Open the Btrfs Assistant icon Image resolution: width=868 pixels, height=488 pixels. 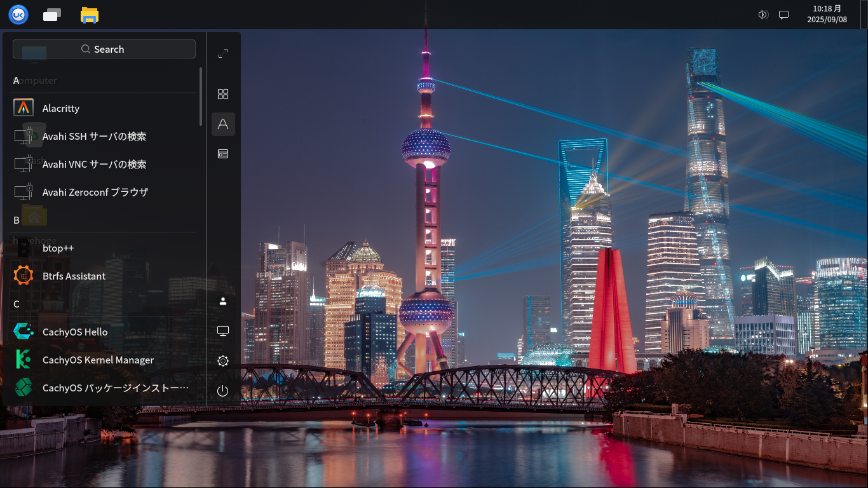coord(24,276)
